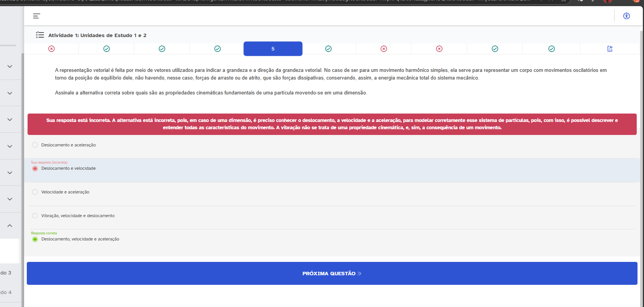Open the summary notes icon at progress end
The image size is (644, 307).
point(610,49)
